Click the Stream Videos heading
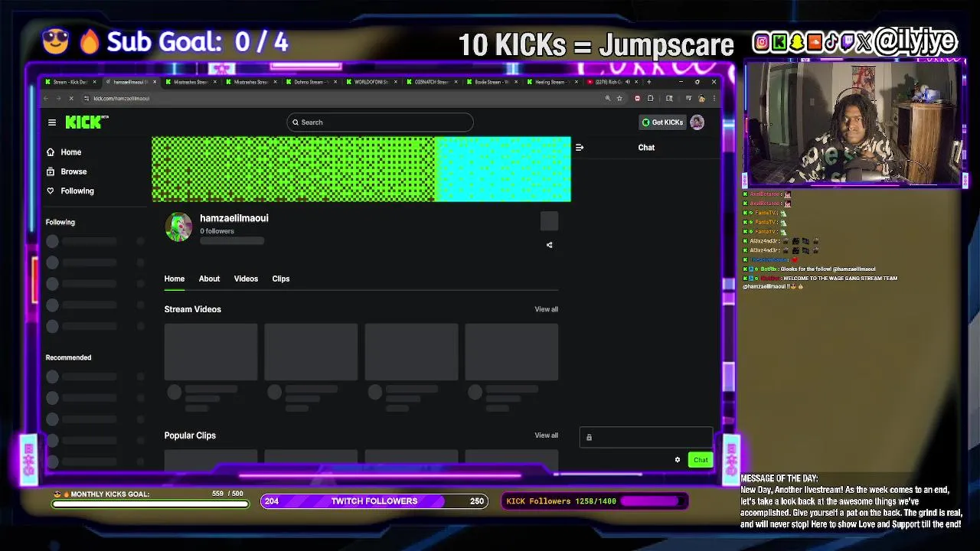 (x=192, y=309)
